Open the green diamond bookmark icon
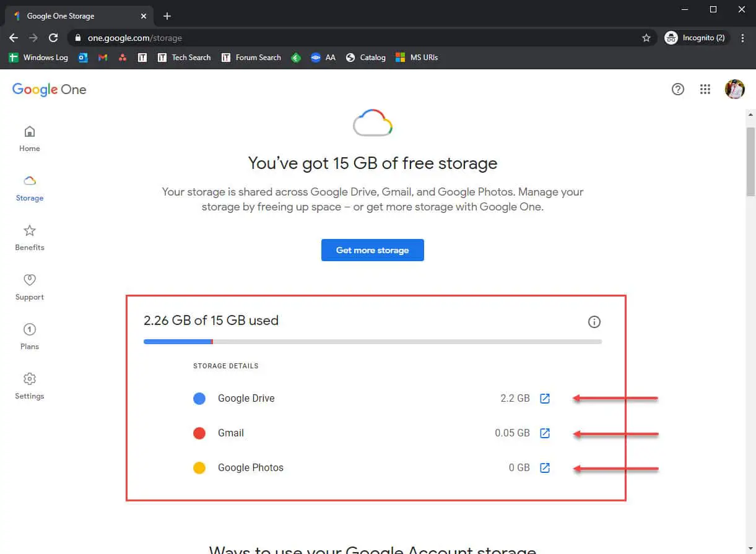This screenshot has height=554, width=756. (296, 58)
